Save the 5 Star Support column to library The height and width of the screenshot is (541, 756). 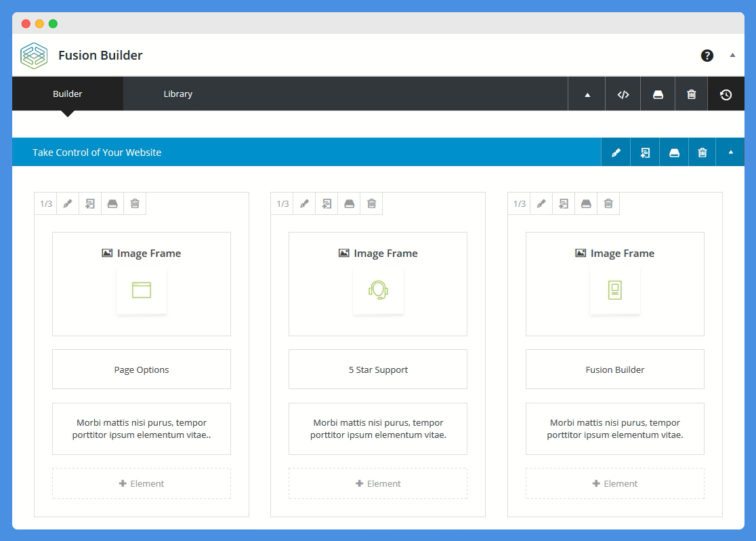pos(349,203)
